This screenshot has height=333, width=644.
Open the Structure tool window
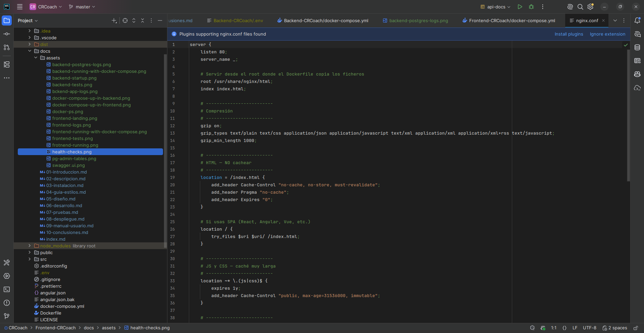coord(7,64)
